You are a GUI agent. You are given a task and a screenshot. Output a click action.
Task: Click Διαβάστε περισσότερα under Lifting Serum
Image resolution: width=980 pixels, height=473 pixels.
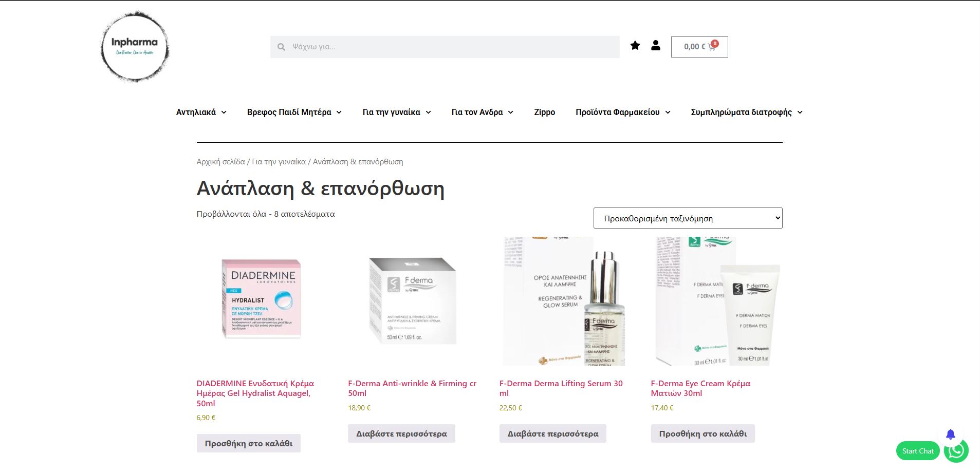coord(553,433)
